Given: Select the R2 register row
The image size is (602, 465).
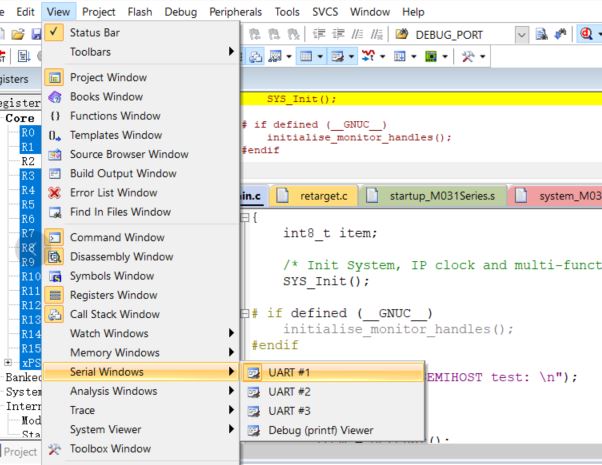Looking at the screenshot, I should click(x=28, y=161).
